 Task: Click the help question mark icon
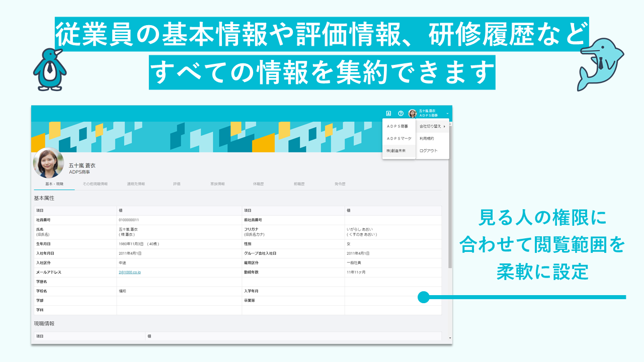click(x=401, y=114)
